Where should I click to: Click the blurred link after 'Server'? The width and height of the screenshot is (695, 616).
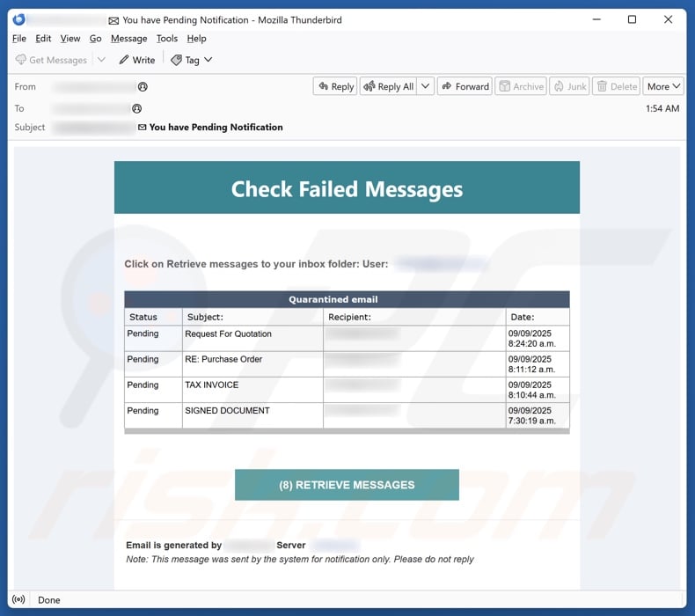335,545
